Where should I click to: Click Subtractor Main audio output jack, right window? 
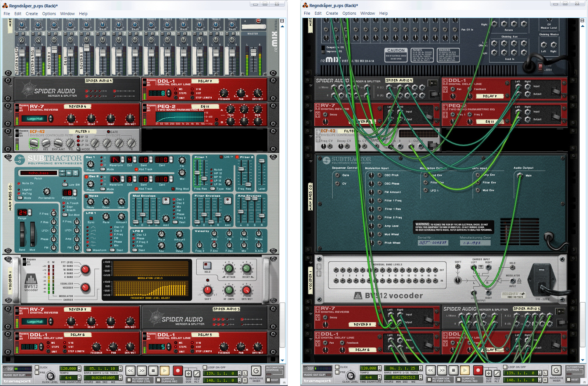pos(520,176)
